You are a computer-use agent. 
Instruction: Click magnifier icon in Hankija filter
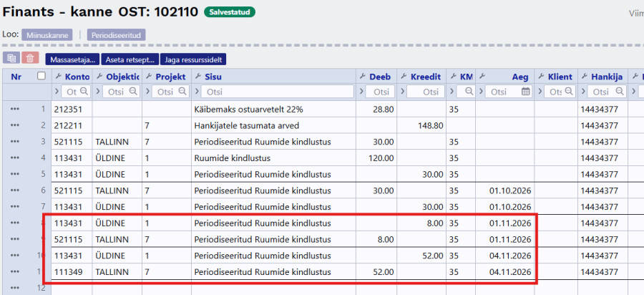point(620,92)
